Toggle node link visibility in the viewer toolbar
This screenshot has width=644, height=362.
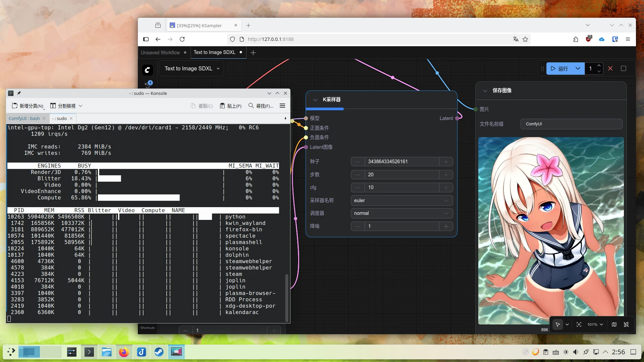point(626,324)
